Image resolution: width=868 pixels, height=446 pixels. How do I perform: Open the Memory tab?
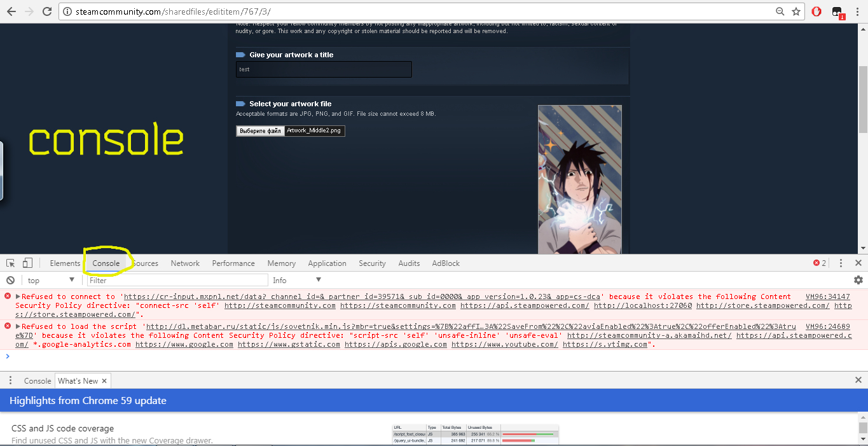click(282, 263)
